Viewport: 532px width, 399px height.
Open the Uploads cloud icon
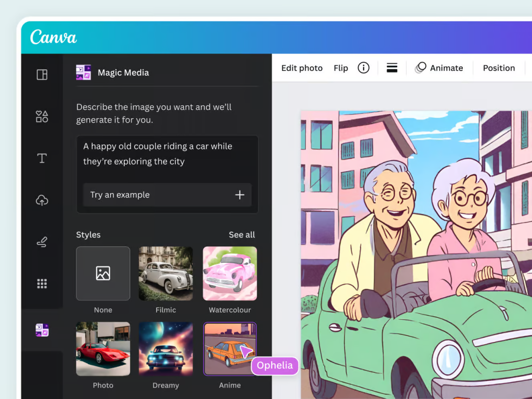point(42,200)
